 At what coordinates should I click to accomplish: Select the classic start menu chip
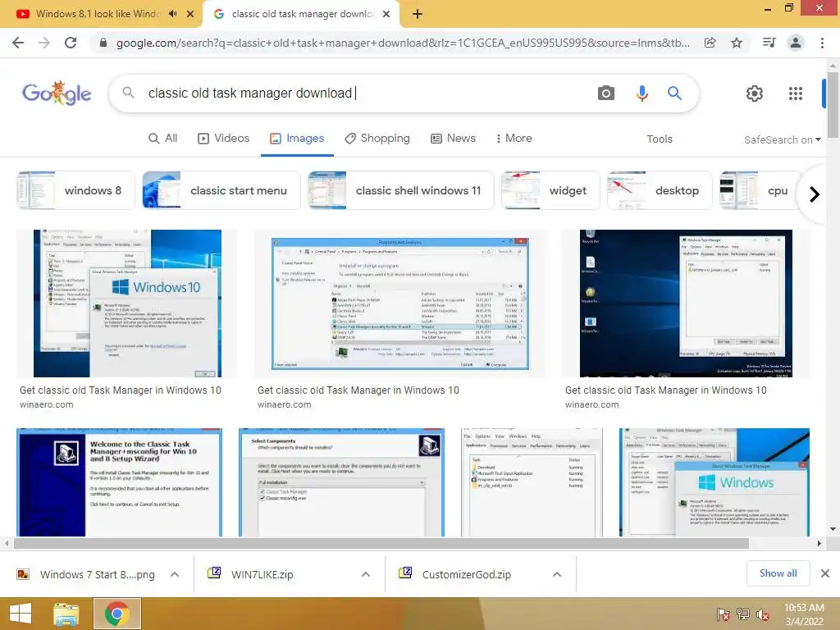[221, 190]
